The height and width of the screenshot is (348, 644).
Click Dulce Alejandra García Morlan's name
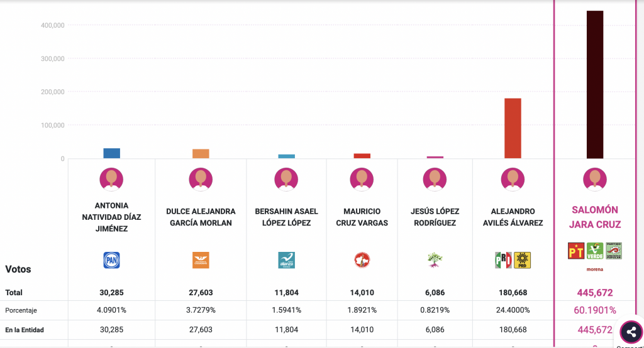tap(201, 217)
